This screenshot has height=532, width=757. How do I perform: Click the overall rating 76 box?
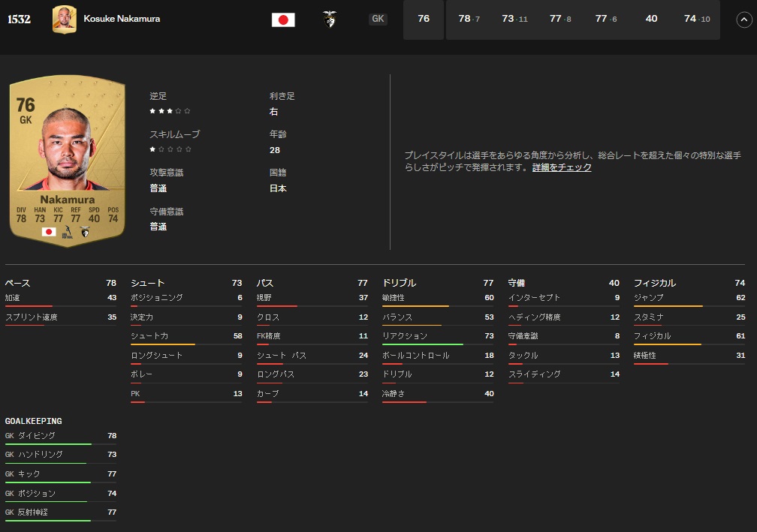coord(424,19)
